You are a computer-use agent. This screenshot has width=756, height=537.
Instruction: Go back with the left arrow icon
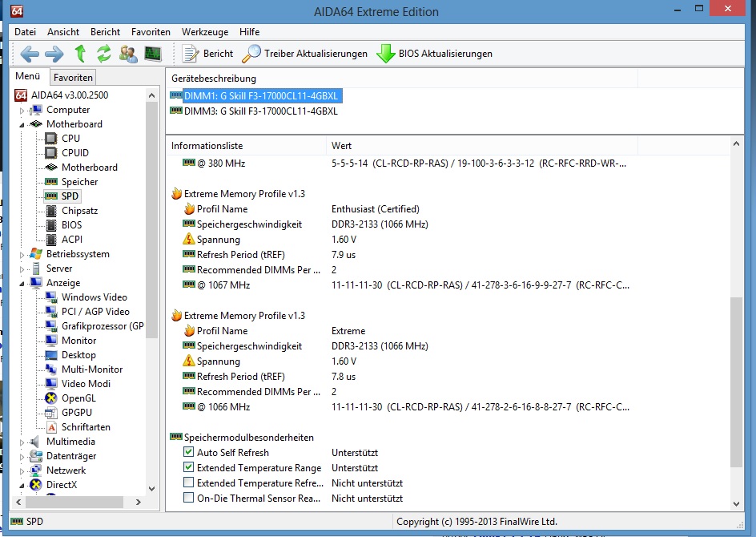click(x=30, y=54)
